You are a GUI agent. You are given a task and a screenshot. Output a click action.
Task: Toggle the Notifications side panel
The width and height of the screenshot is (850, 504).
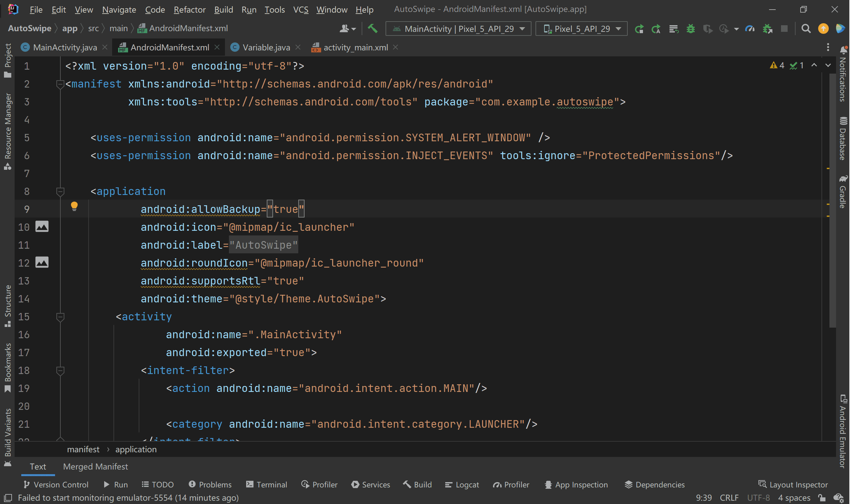coord(843,74)
